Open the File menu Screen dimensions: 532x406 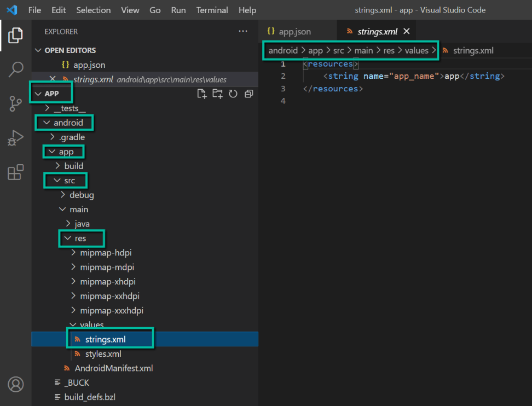pos(34,10)
